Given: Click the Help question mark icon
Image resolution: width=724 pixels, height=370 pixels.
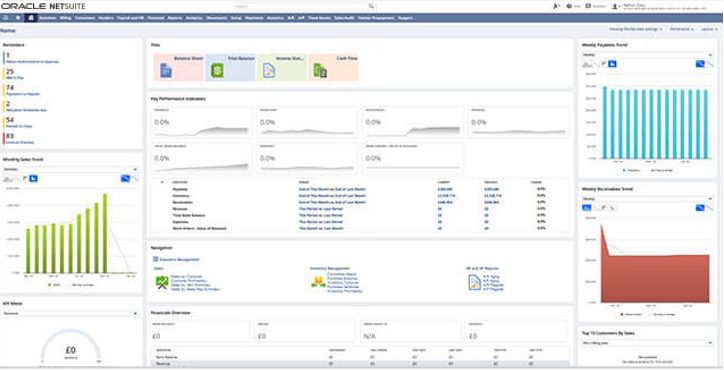Looking at the screenshot, I should pos(569,6).
